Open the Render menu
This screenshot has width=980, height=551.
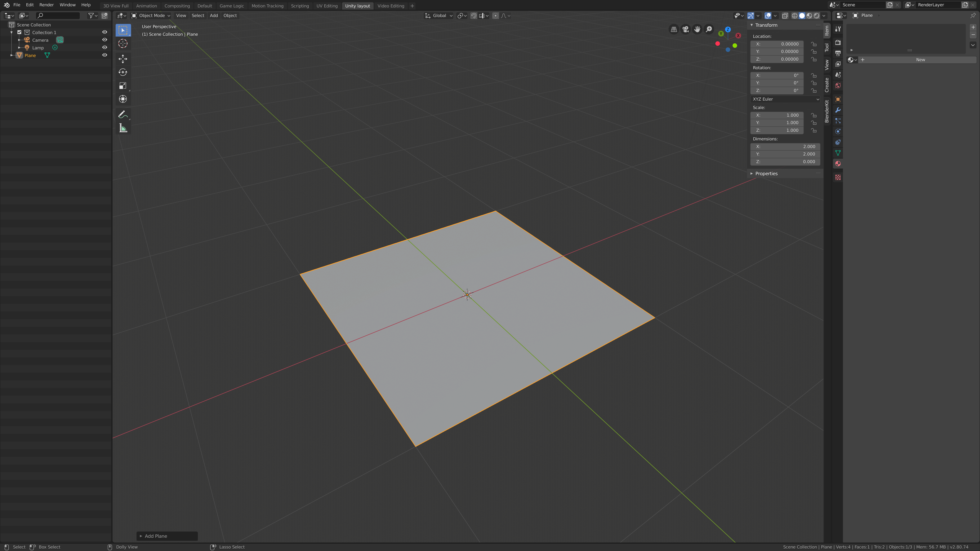[x=46, y=5]
